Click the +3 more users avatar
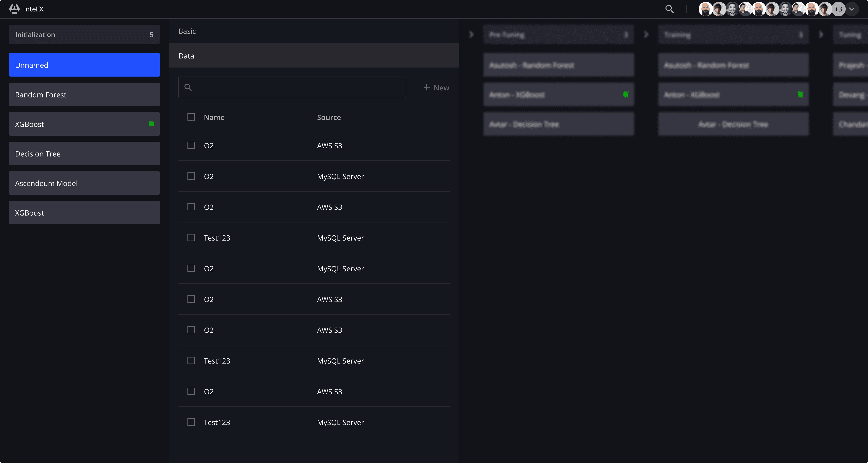The width and height of the screenshot is (868, 463). (838, 9)
